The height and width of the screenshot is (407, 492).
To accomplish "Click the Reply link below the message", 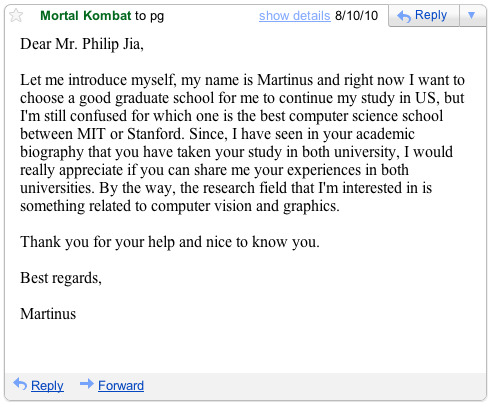I will tap(47, 385).
